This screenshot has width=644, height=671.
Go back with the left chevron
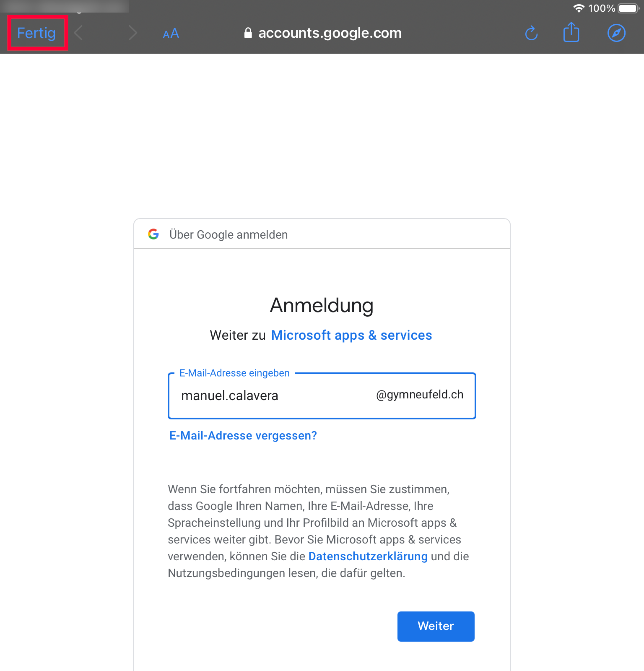point(78,33)
